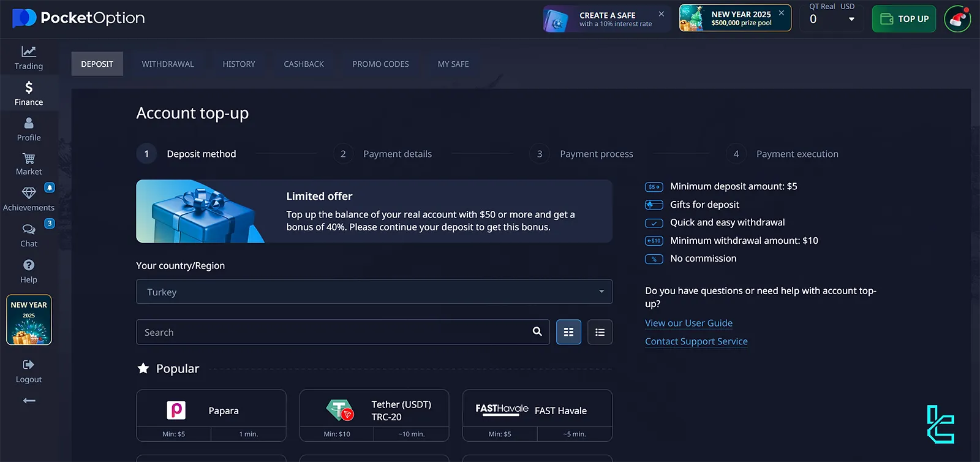Open the Achievements diamond section
The height and width of the screenshot is (462, 980).
pyautogui.click(x=29, y=200)
